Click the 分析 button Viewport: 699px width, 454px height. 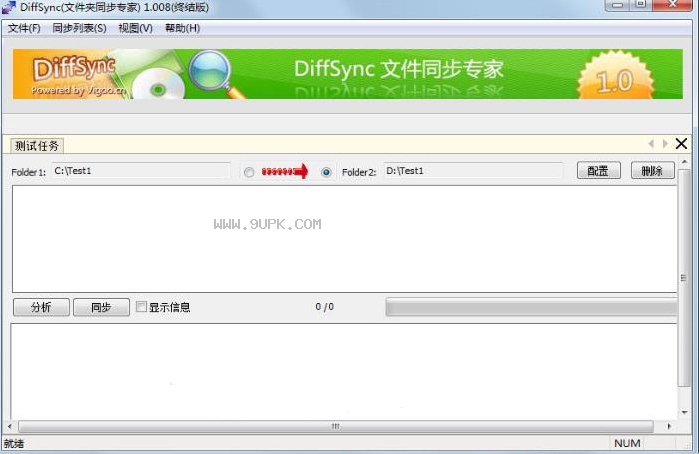click(x=41, y=307)
